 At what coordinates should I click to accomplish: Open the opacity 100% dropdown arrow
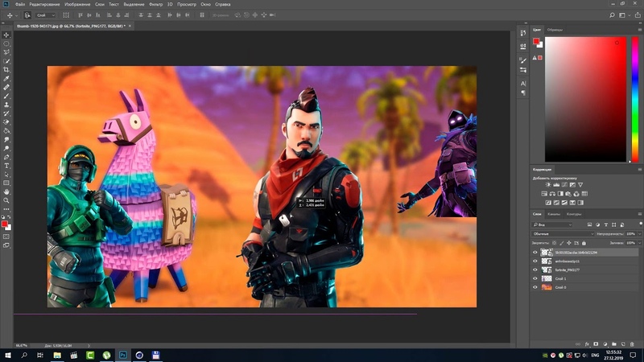[640, 233]
